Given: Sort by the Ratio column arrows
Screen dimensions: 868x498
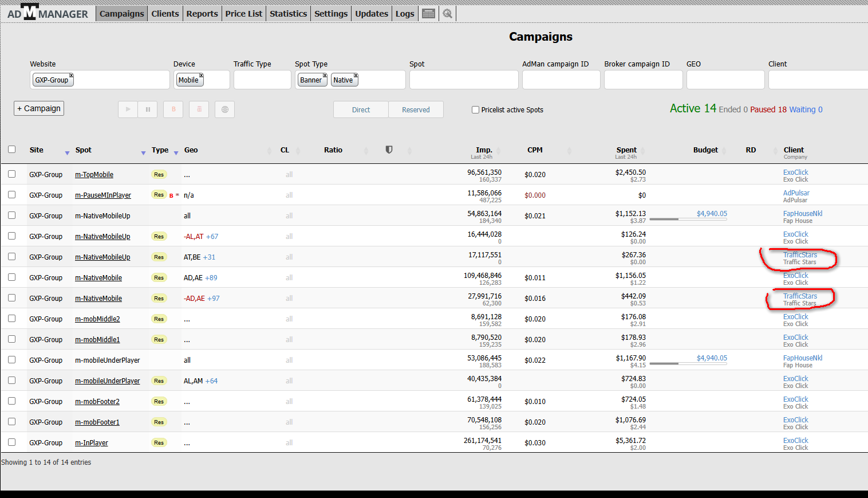Looking at the screenshot, I should [366, 151].
